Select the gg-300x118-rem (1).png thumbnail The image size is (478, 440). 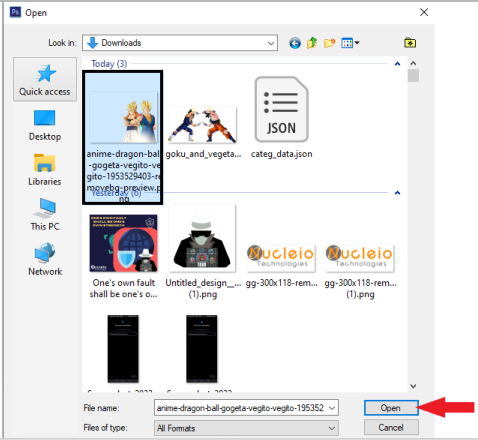click(x=360, y=258)
